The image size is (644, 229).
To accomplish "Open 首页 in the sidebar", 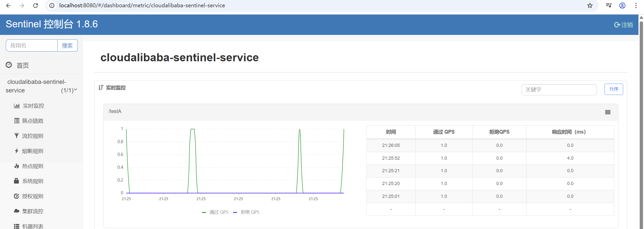I will click(x=23, y=65).
